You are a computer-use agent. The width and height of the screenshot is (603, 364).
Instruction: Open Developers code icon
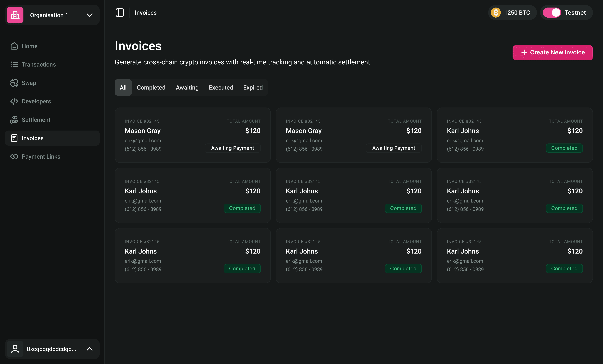tap(14, 101)
